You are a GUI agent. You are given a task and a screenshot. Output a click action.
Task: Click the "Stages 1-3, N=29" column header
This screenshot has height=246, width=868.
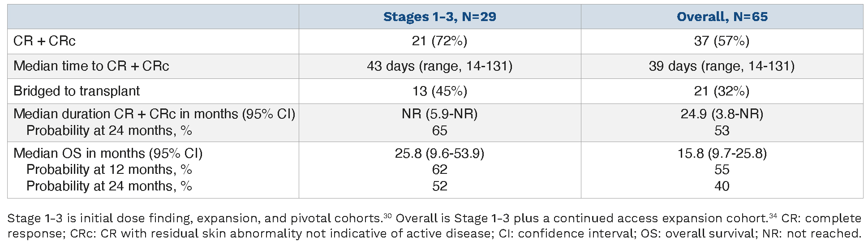click(x=439, y=17)
